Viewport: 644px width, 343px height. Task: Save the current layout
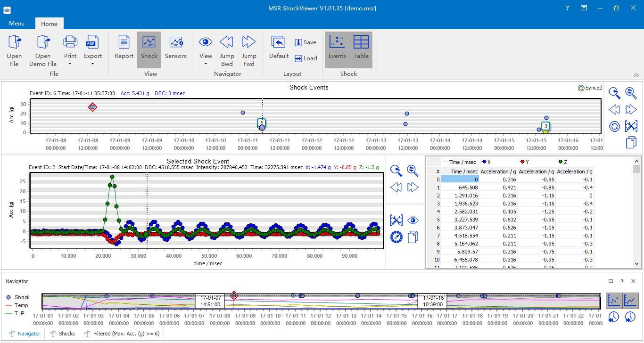pyautogui.click(x=305, y=42)
